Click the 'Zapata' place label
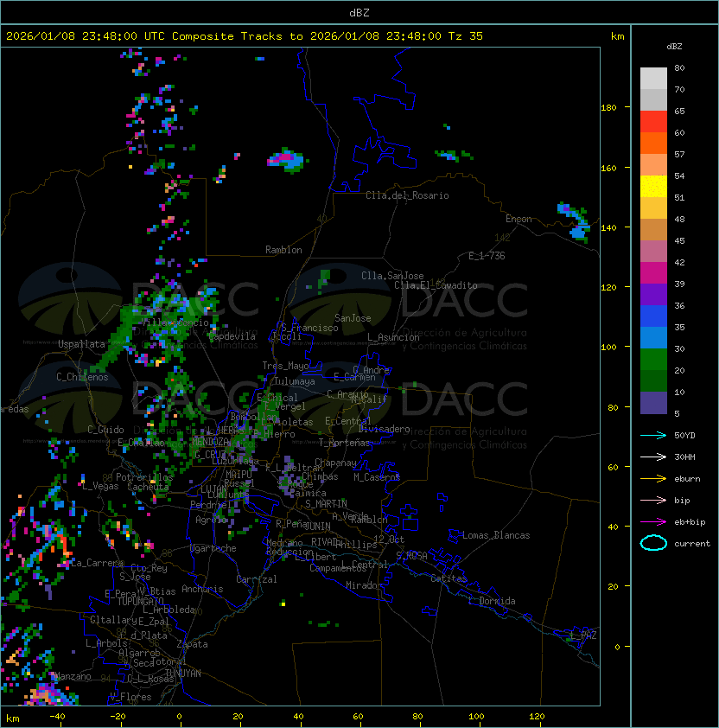 point(192,644)
